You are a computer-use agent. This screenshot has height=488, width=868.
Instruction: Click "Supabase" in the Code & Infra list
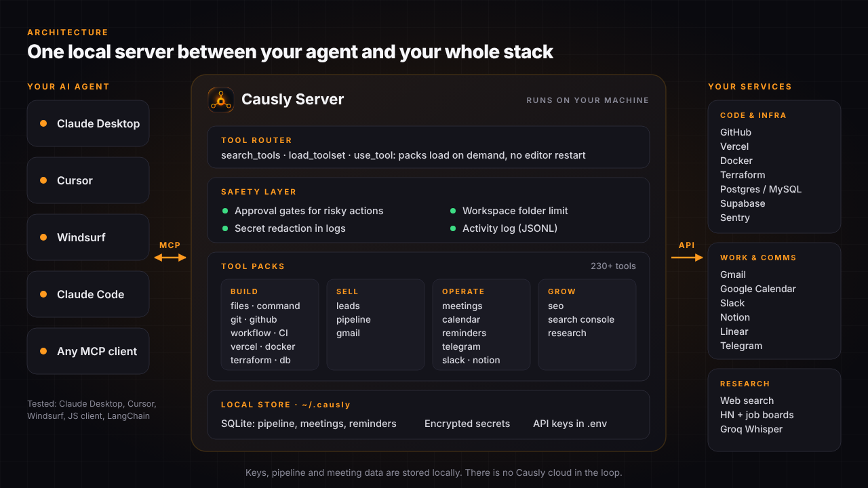click(743, 203)
